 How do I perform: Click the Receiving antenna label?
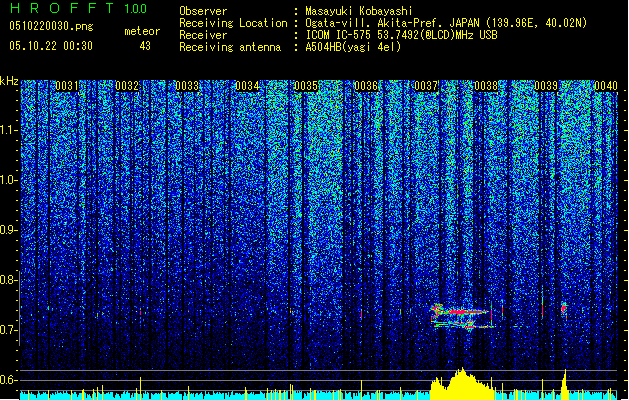(230, 47)
